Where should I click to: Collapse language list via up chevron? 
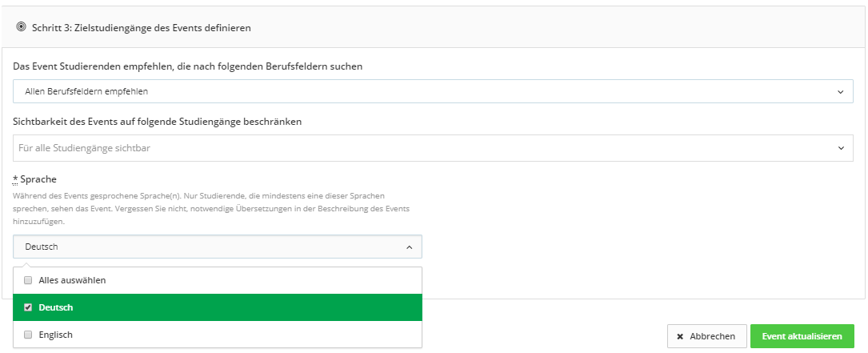(x=409, y=247)
